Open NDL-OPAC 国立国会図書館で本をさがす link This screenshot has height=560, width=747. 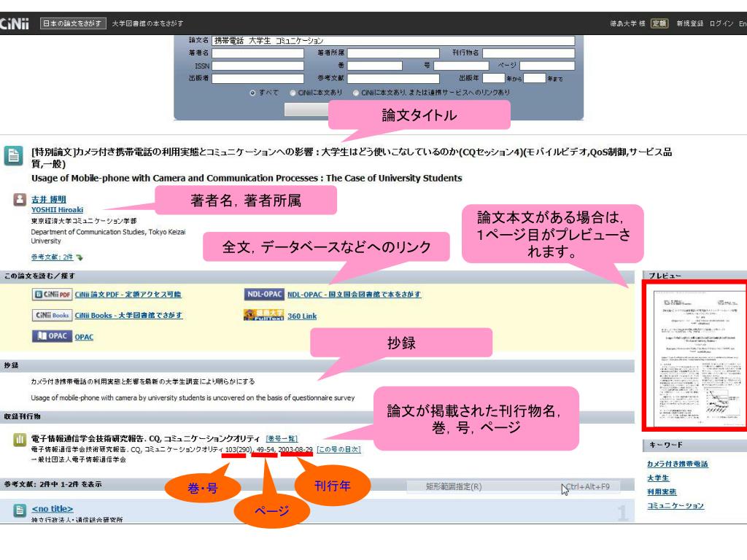[354, 295]
